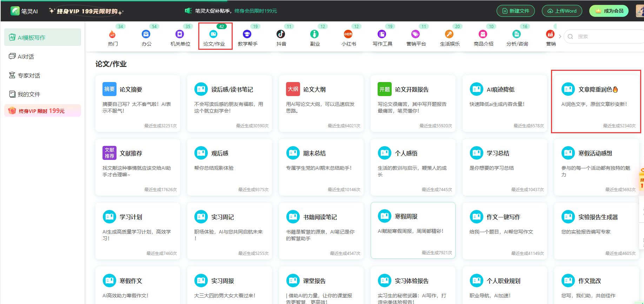Viewport: 644px width, 304px height.
Task: Open the 课堂报告 template card
Action: tap(321, 285)
